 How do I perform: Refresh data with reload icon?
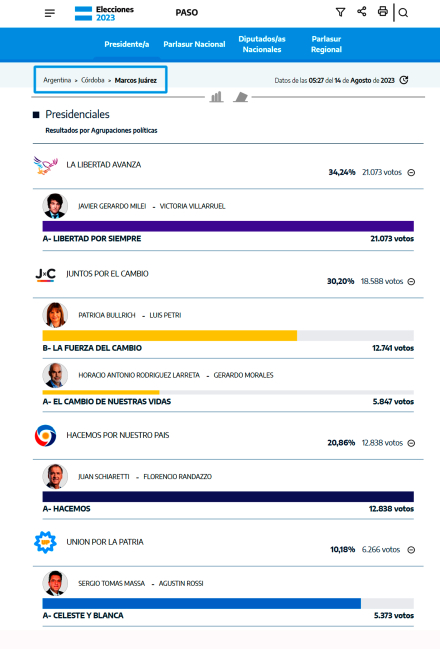point(404,80)
